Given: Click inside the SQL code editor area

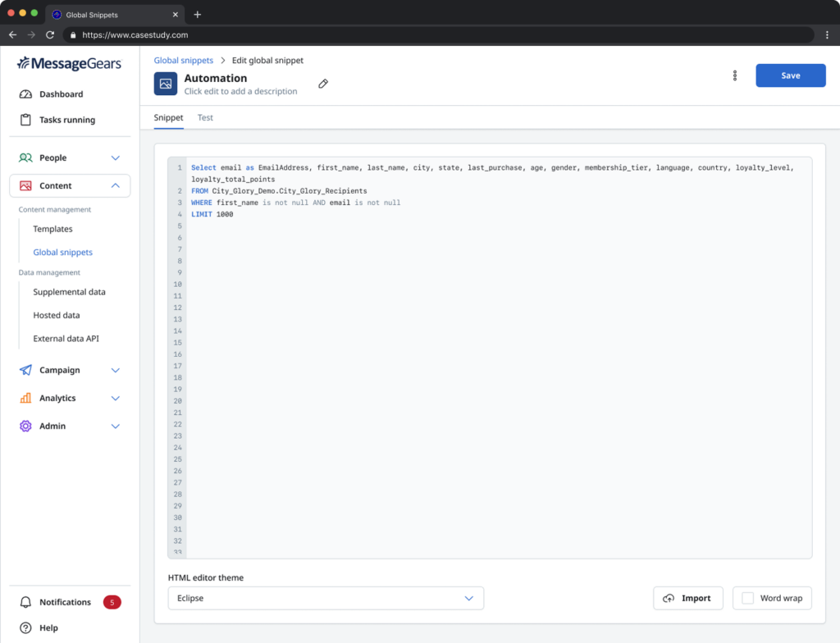Looking at the screenshot, I should point(492,369).
